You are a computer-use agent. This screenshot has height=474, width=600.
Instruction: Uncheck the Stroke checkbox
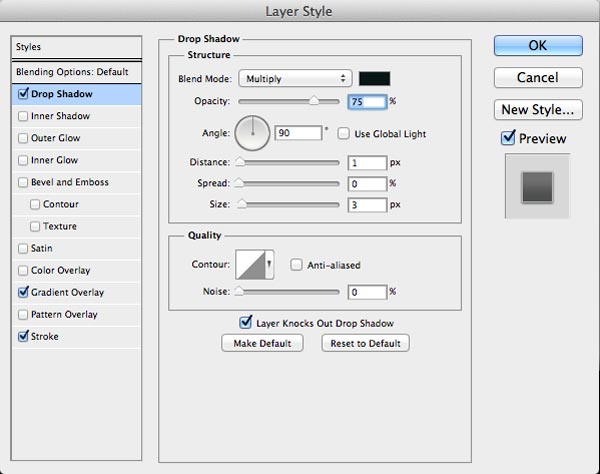[23, 336]
